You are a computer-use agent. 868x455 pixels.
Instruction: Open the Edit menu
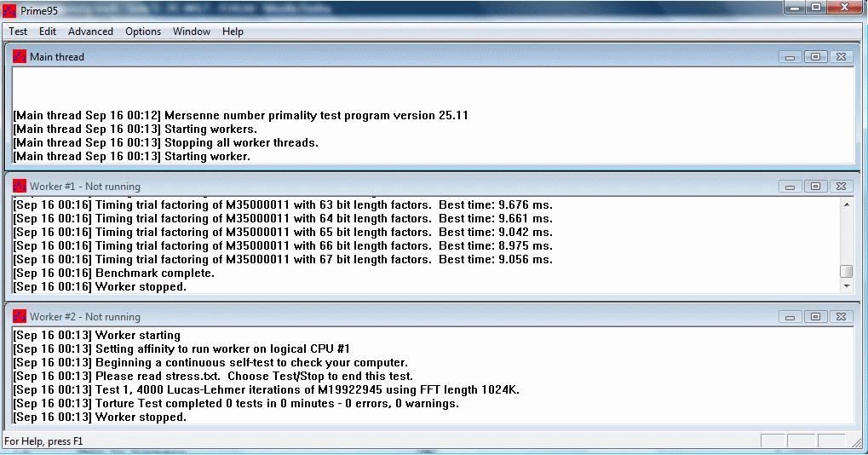pos(48,32)
